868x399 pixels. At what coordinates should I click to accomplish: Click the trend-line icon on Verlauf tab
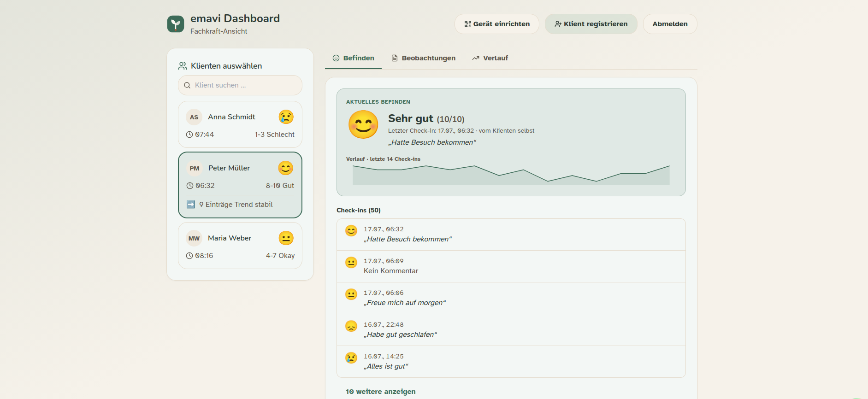tap(476, 58)
